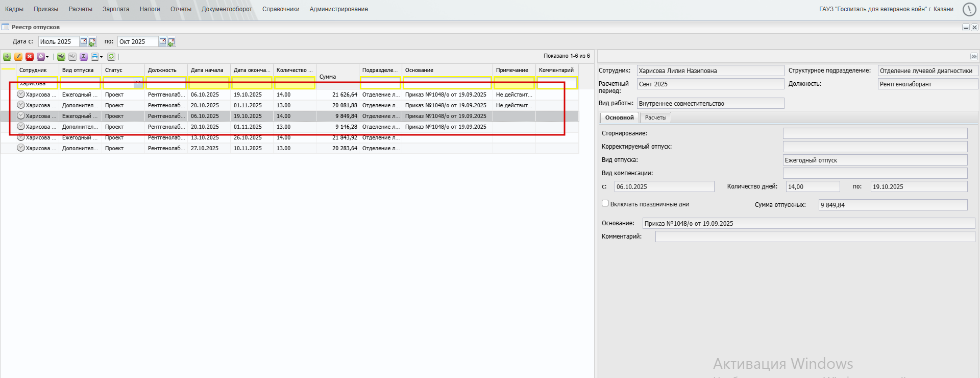This screenshot has width=980, height=378.
Task: Expand the dropdown arrow next to the printer icon
Action: pos(101,57)
